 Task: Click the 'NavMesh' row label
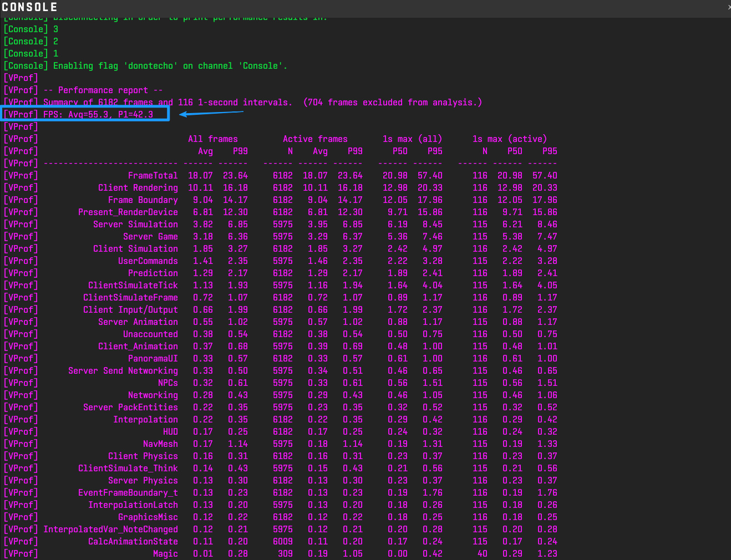[160, 444]
